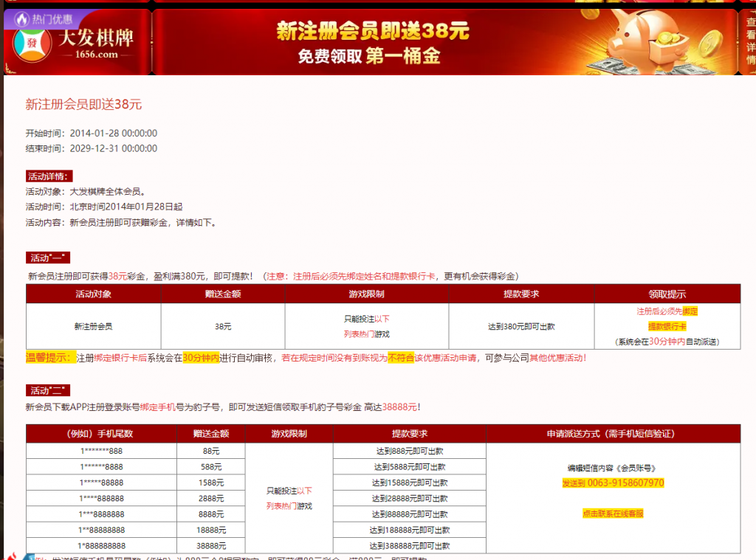
Task: Click the highlighted 提款银行卡 text
Action: click(667, 326)
